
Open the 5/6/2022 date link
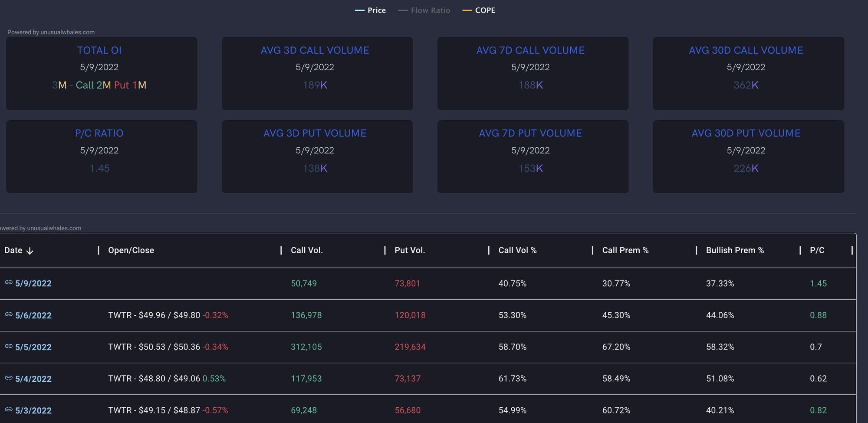(x=33, y=316)
